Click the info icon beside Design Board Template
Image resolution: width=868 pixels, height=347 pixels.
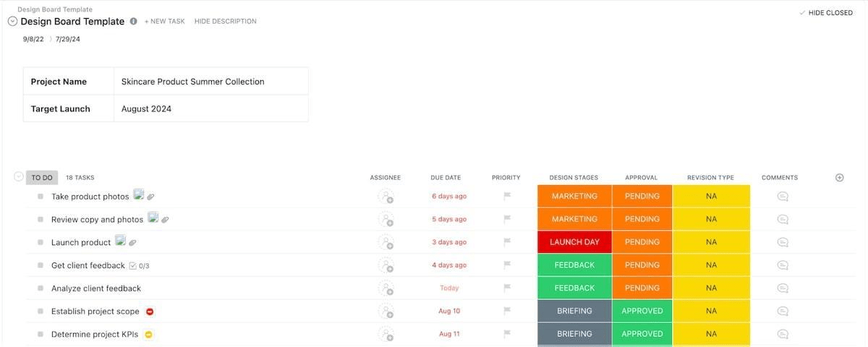(x=133, y=22)
